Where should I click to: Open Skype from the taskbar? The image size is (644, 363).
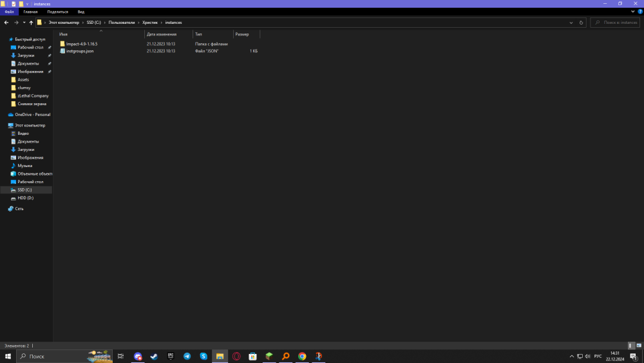pos(204,357)
